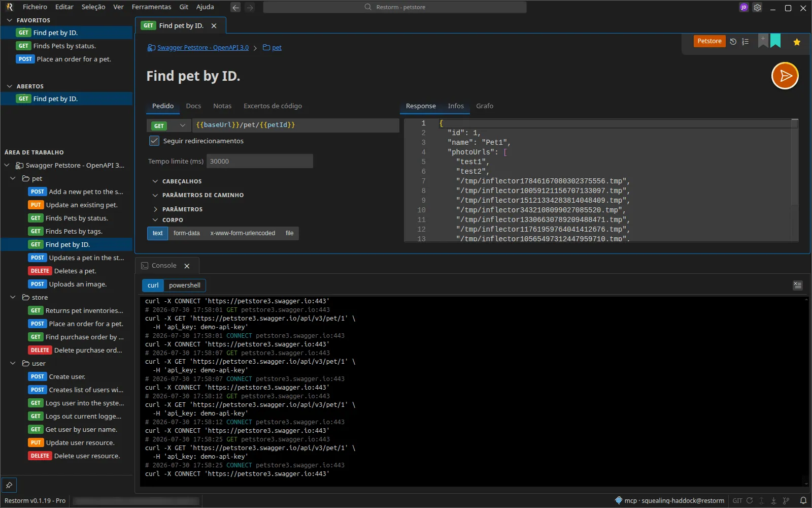Collapse the CORPO section

coord(167,220)
